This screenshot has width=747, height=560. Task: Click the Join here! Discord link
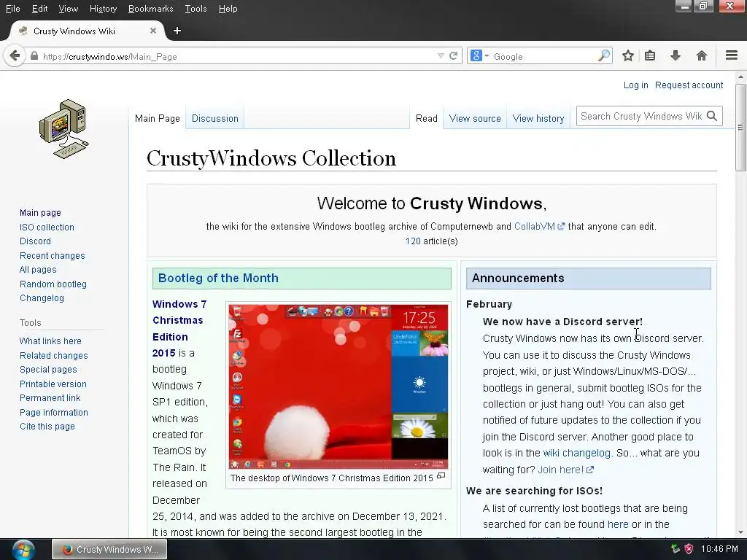tap(565, 470)
